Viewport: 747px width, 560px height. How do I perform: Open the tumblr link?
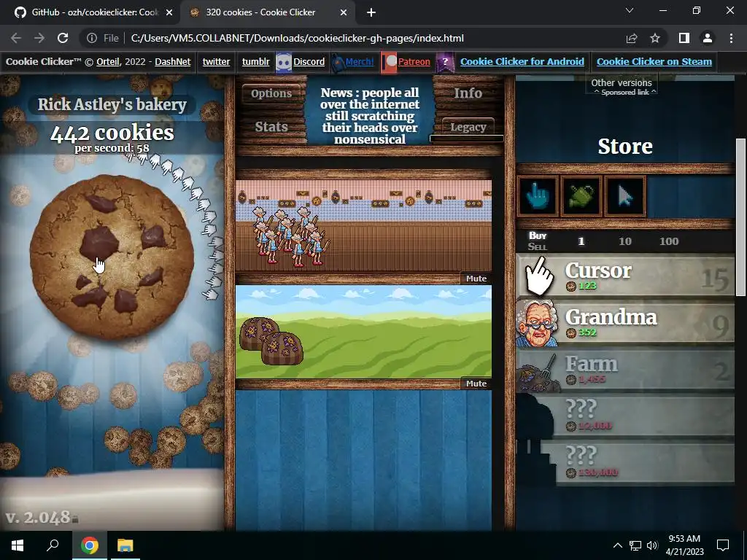coord(256,61)
